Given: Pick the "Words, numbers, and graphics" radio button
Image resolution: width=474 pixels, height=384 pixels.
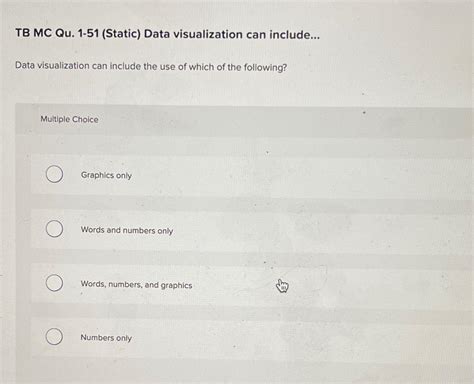Looking at the screenshot, I should [54, 283].
